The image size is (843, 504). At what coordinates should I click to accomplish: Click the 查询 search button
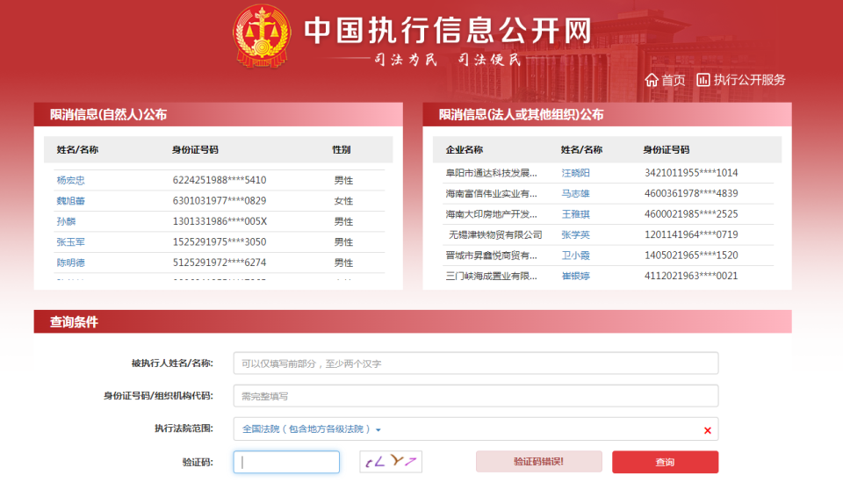pyautogui.click(x=665, y=462)
